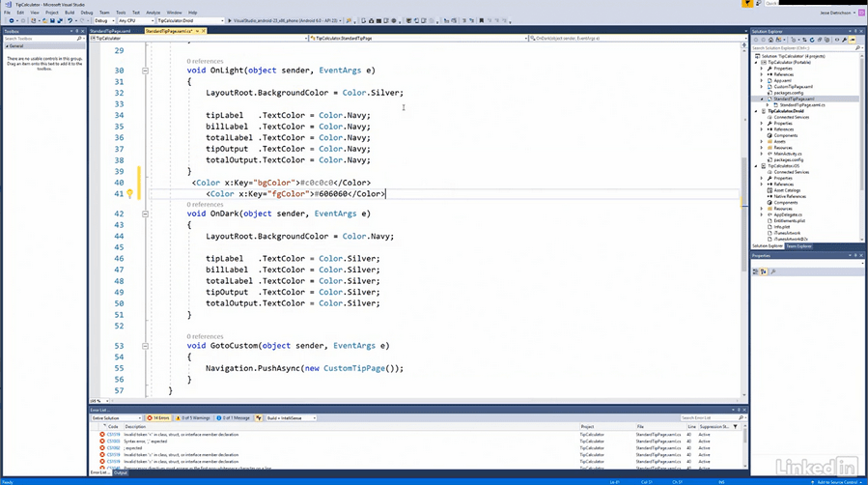Pin the Toolbox panel with the auto-hide pin
The height and width of the screenshot is (485, 868).
coord(77,32)
